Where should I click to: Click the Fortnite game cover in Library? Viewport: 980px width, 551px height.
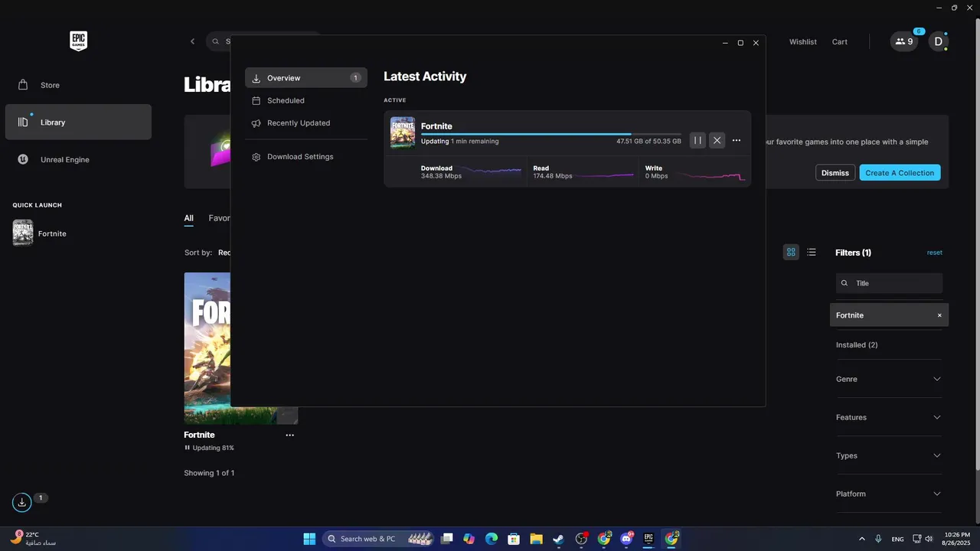click(x=207, y=348)
